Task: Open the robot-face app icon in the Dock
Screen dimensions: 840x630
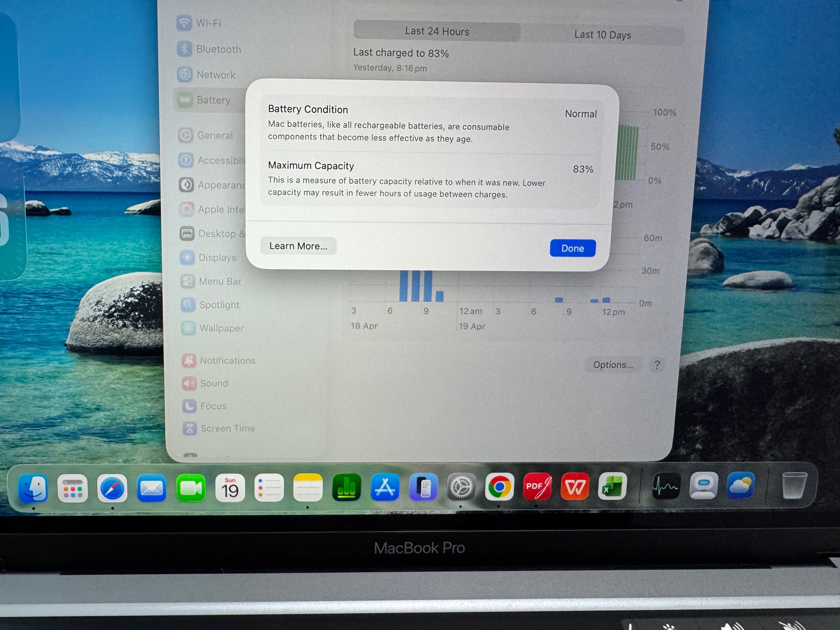Action: [703, 486]
